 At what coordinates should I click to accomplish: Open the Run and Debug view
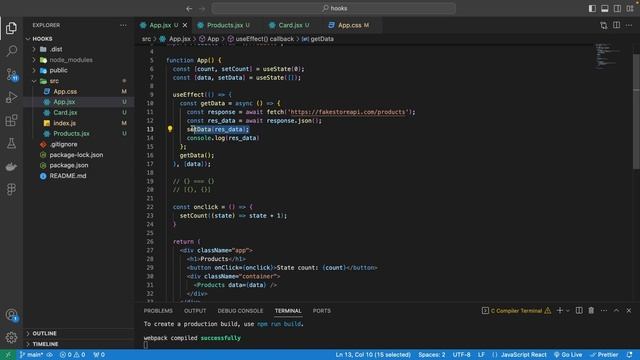click(x=11, y=97)
